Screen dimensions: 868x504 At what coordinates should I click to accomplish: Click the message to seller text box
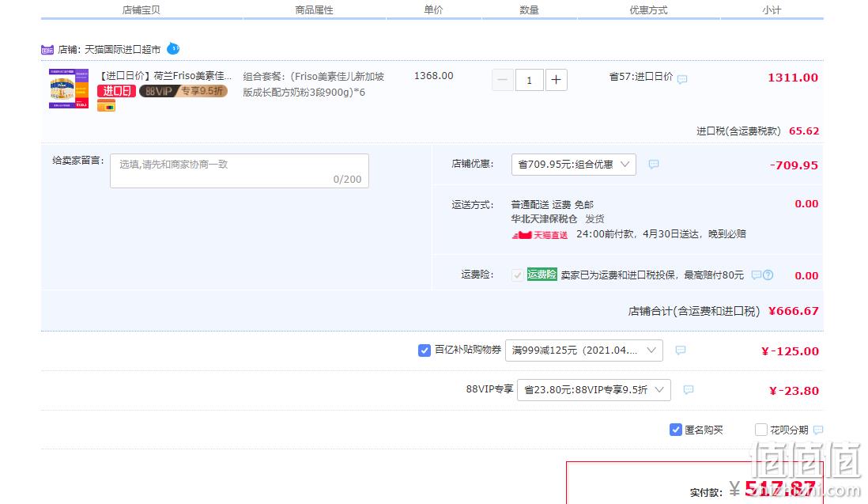coord(240,171)
